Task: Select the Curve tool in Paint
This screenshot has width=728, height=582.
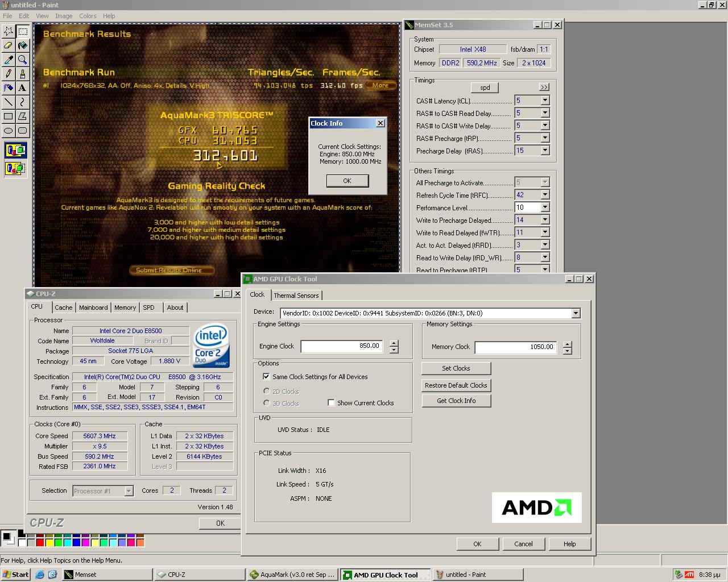Action: click(x=23, y=102)
